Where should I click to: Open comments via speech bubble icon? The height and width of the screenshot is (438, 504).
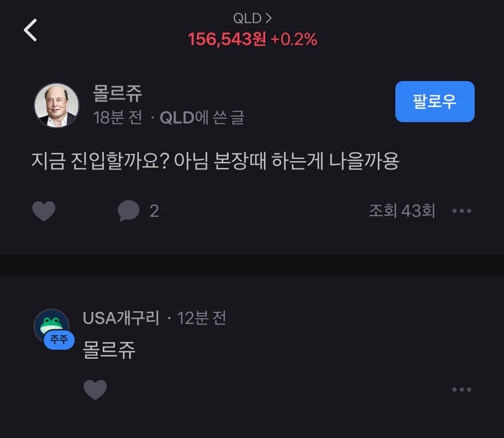click(128, 211)
